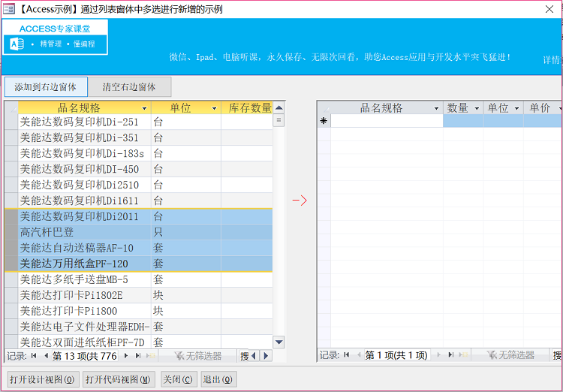Click row selector for 美能达数码复印机Di-251
This screenshot has height=392, width=563.
pyautogui.click(x=11, y=122)
